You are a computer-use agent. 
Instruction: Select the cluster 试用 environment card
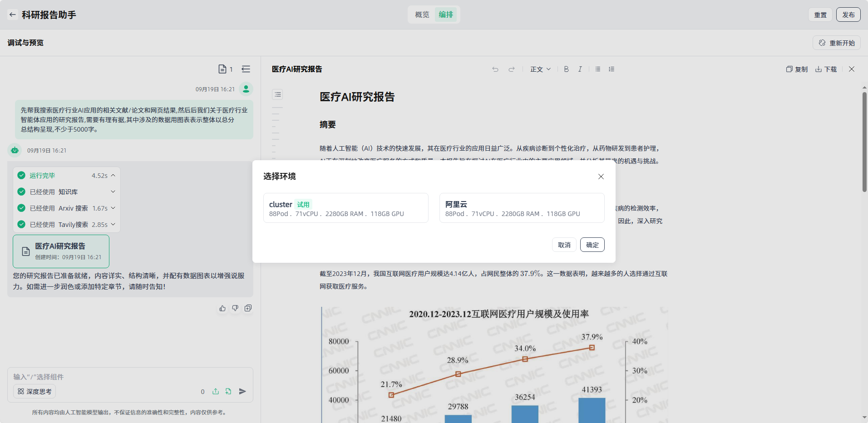click(x=345, y=208)
